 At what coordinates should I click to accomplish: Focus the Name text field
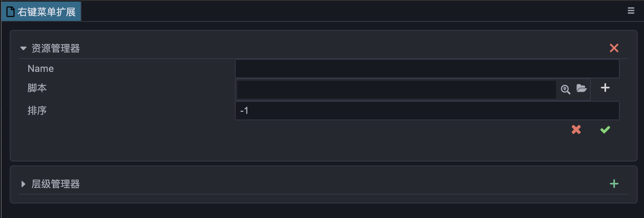pyautogui.click(x=427, y=69)
